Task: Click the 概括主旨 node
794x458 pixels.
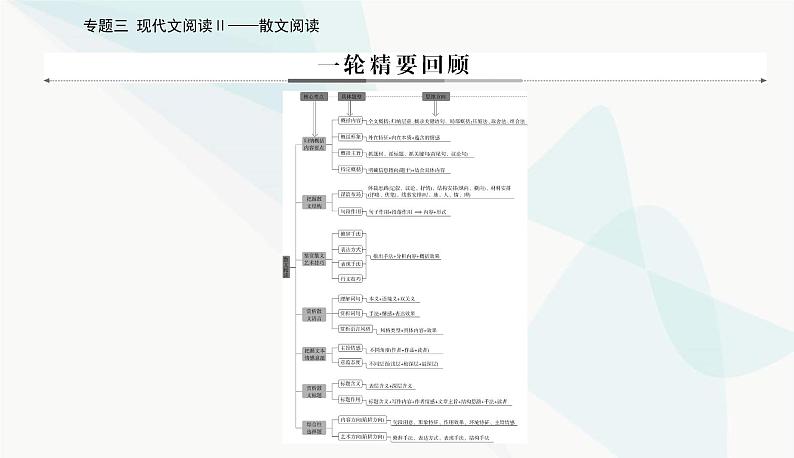Action: pos(350,153)
